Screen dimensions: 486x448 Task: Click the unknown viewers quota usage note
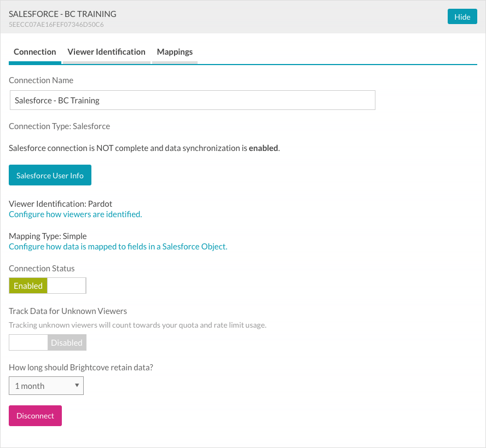pyautogui.click(x=137, y=325)
